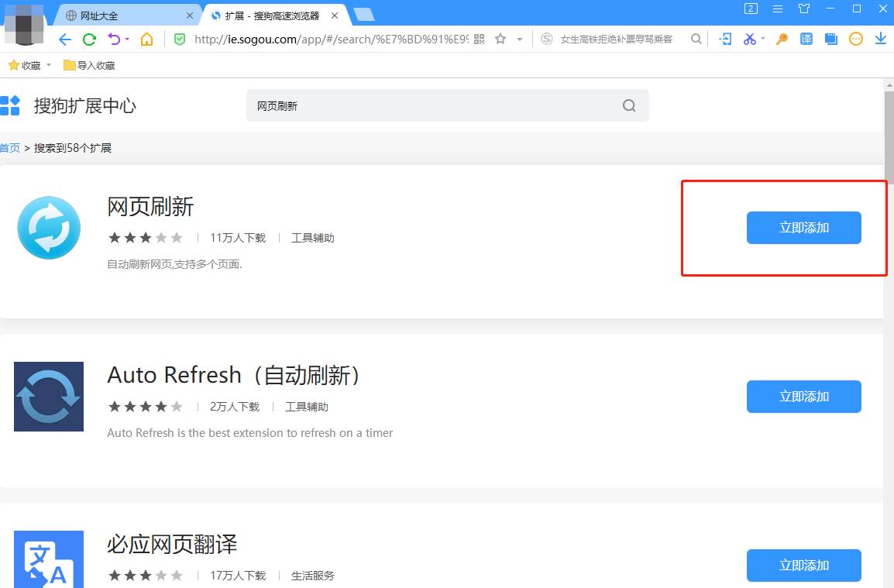Follow the 首页 breadcrumb link
This screenshot has height=588, width=894.
tap(10, 148)
